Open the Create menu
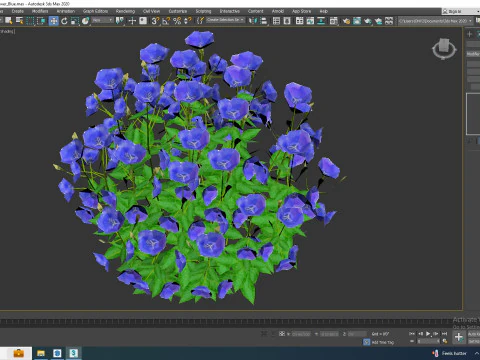Image resolution: width=480 pixels, height=360 pixels. (x=18, y=11)
